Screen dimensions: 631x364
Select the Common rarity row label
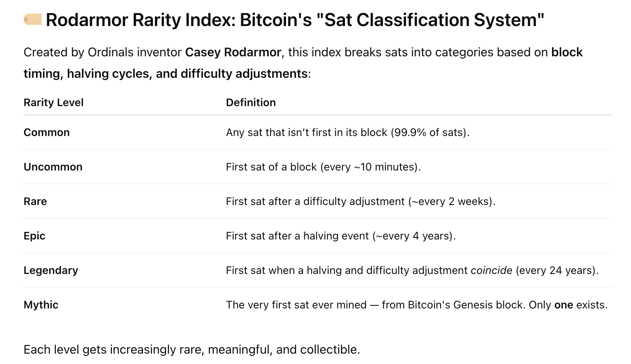coord(46,132)
